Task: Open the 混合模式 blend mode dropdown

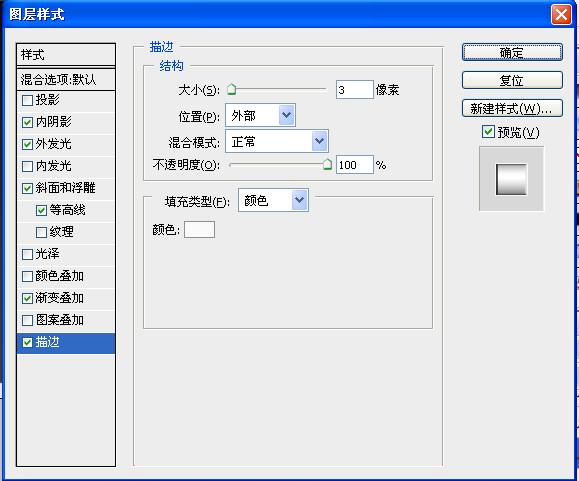Action: coord(277,141)
